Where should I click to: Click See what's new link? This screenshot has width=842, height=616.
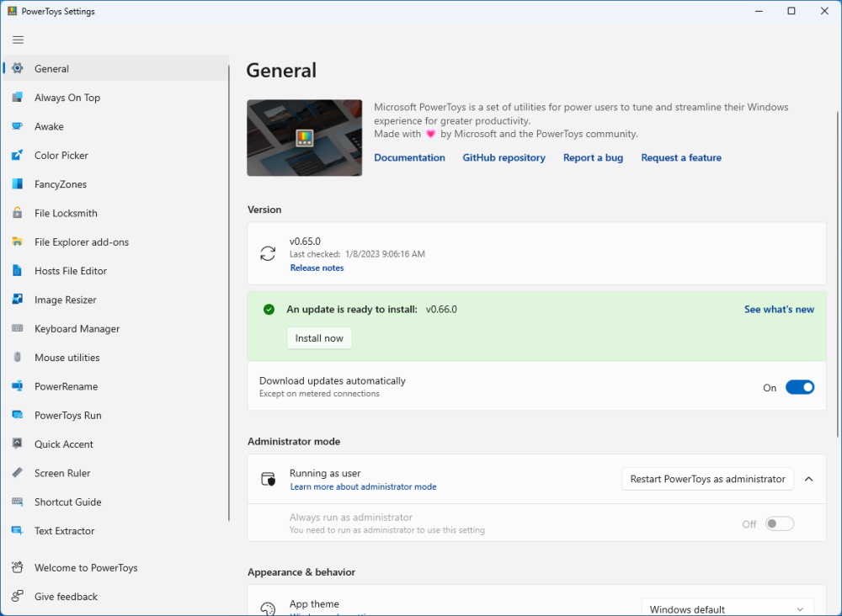(x=779, y=309)
